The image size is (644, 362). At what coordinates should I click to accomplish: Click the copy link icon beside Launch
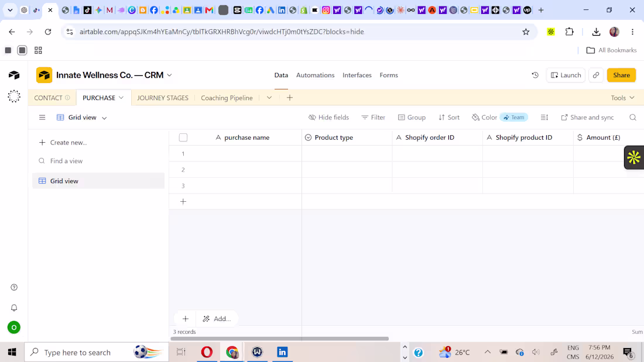(x=596, y=75)
